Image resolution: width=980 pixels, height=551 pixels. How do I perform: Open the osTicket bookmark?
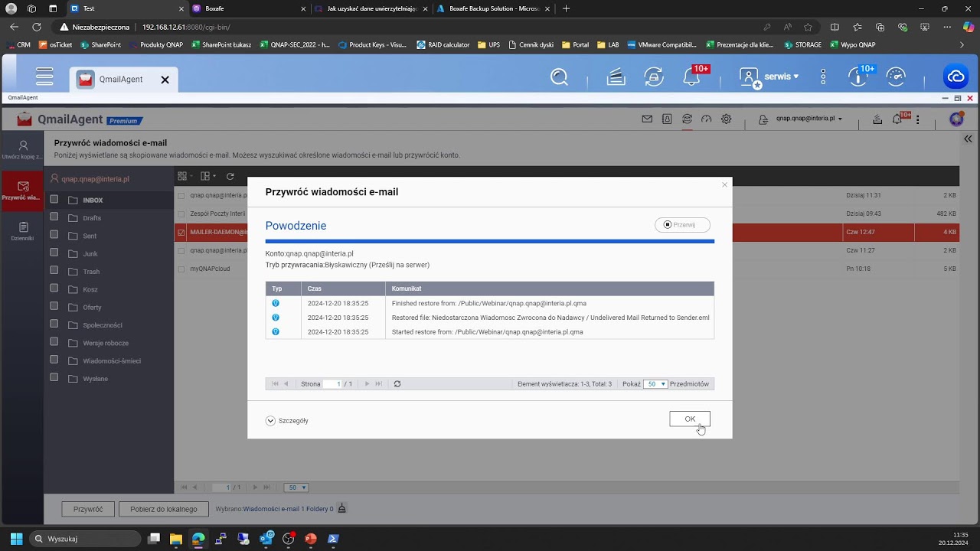55,44
